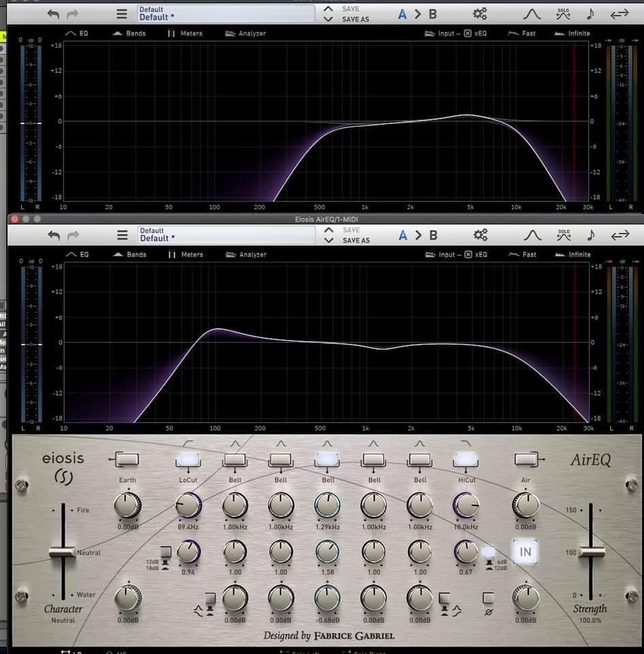
Task: Switch to EQ tab in lower AirEQ window
Action: tap(78, 254)
